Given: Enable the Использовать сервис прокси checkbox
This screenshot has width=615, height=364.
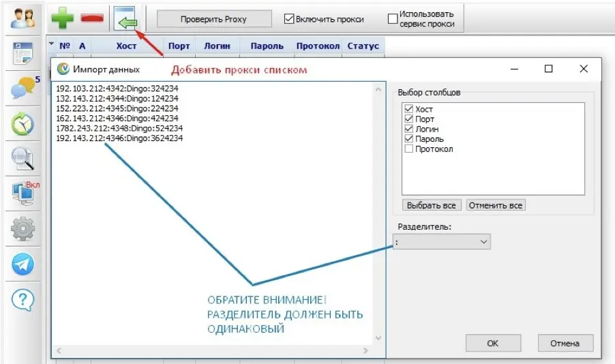Looking at the screenshot, I should 393,19.
